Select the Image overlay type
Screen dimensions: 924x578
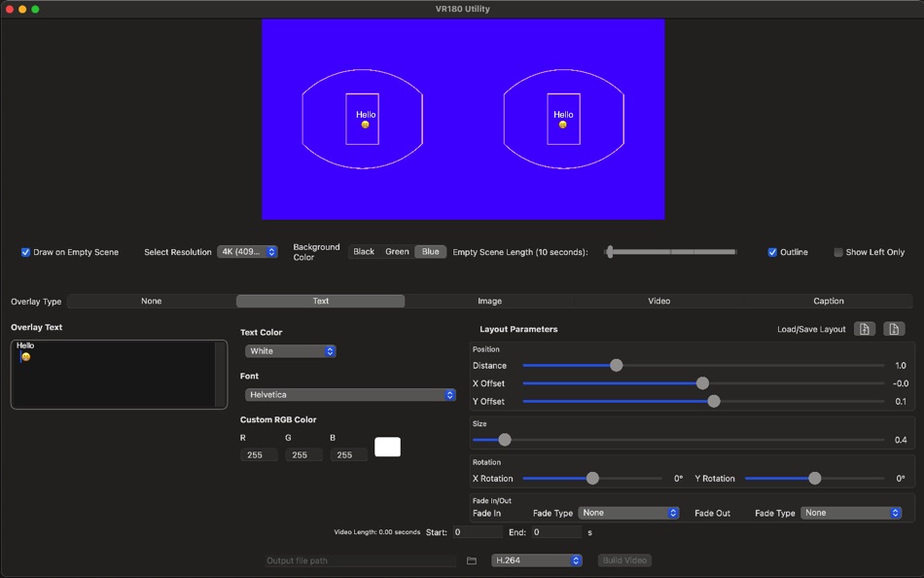click(489, 301)
